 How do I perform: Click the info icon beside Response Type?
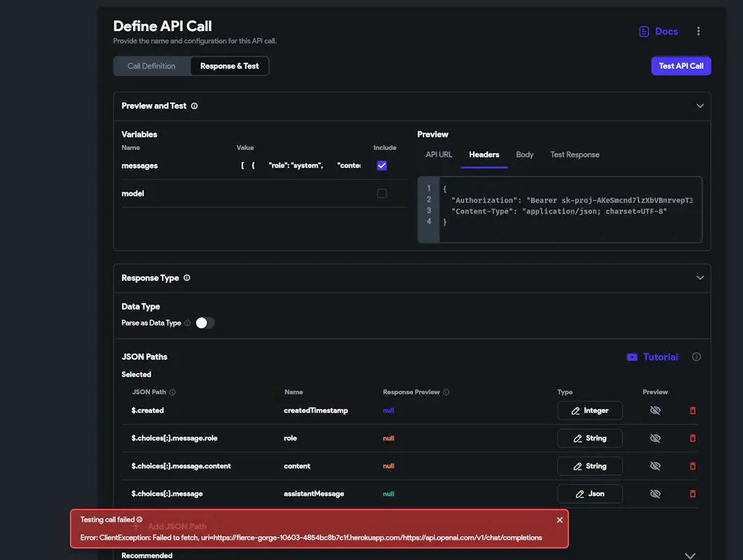[x=186, y=278]
